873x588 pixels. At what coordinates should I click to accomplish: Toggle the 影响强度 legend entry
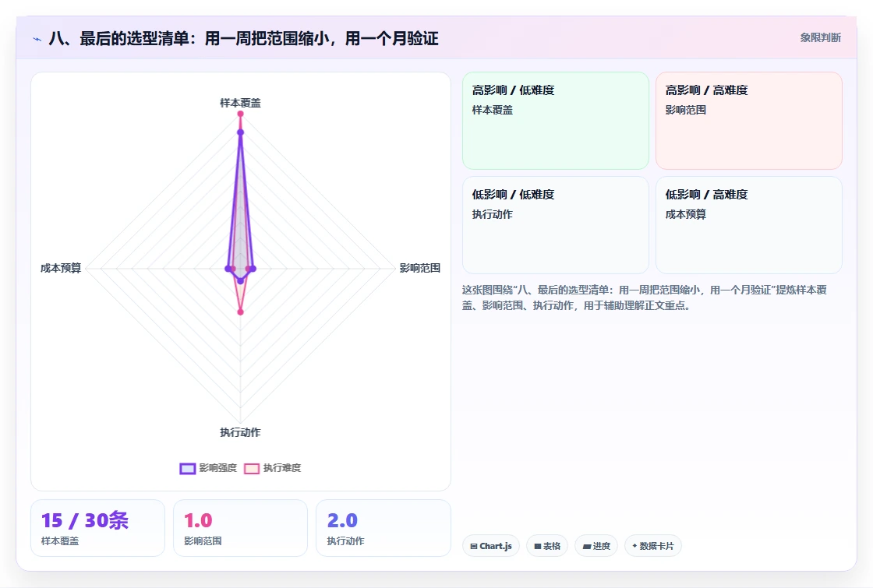(208, 468)
